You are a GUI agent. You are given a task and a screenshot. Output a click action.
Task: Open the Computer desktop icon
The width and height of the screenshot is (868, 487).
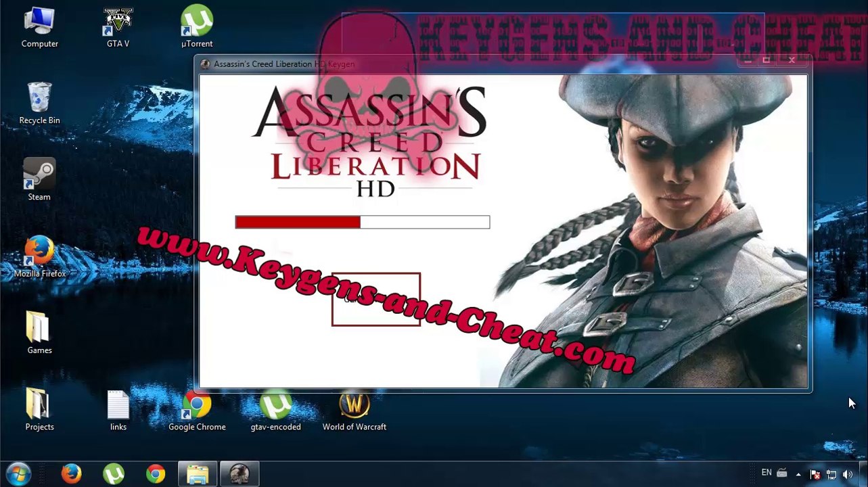coord(39,28)
